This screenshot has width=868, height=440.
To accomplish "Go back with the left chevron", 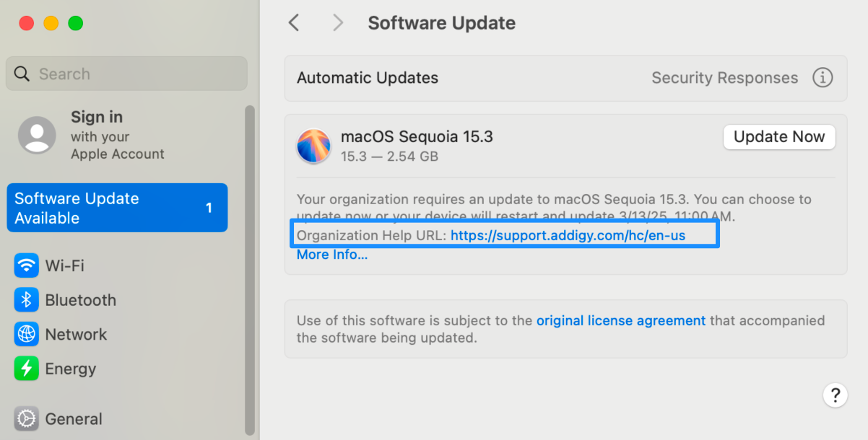I will click(294, 23).
